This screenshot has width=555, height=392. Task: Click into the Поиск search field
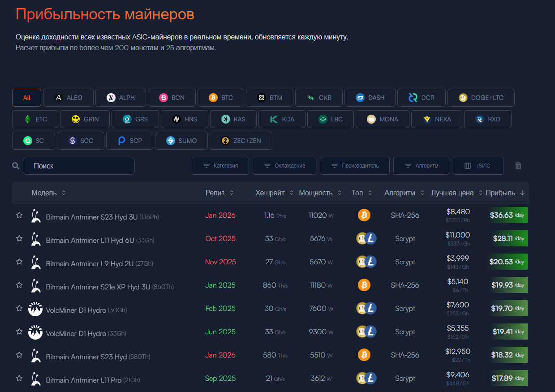(x=79, y=166)
